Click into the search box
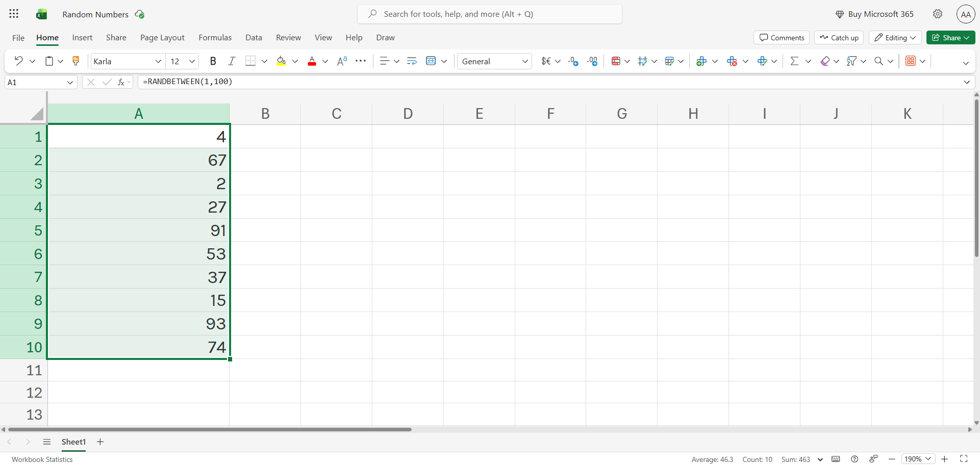Screen dimensions: 980x465 pyautogui.click(x=490, y=14)
